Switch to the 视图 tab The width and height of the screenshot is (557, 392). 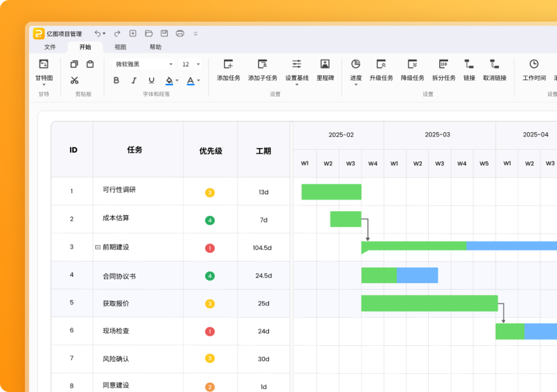[x=120, y=47]
